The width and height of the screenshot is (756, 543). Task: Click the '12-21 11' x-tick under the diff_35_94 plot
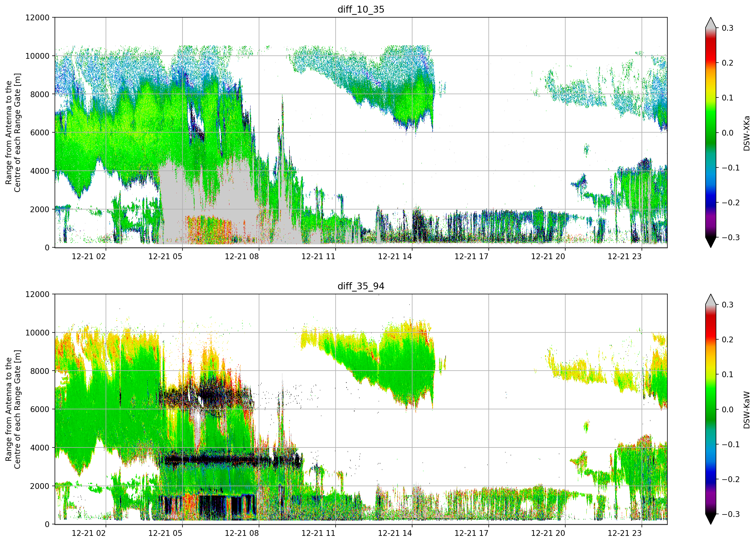click(318, 533)
